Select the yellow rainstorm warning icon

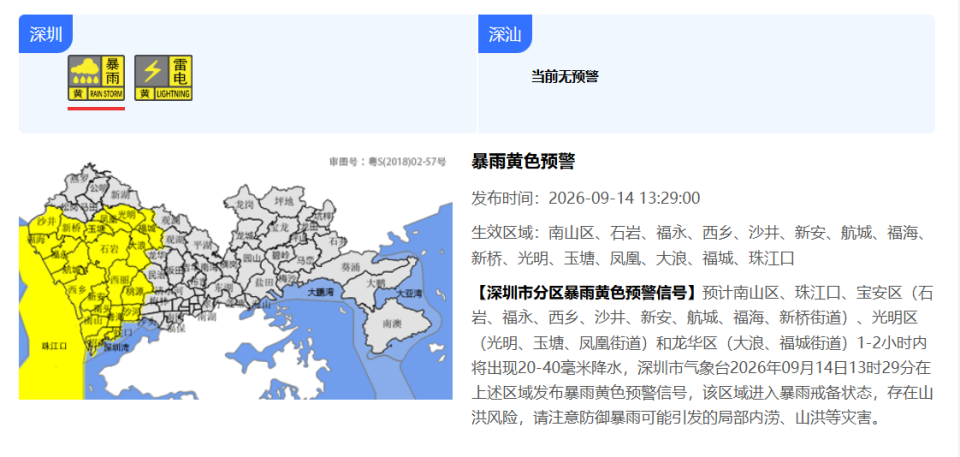click(96, 78)
